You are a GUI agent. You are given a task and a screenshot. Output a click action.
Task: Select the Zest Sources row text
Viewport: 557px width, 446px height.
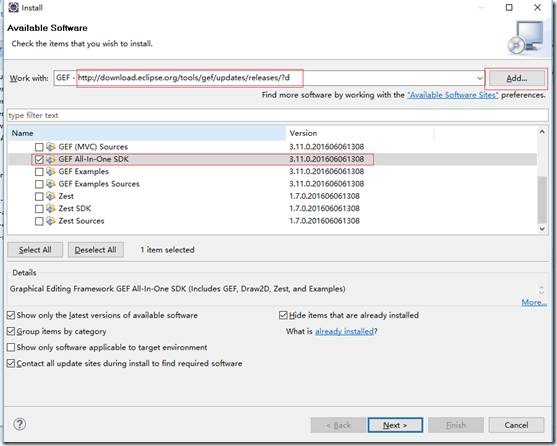81,221
